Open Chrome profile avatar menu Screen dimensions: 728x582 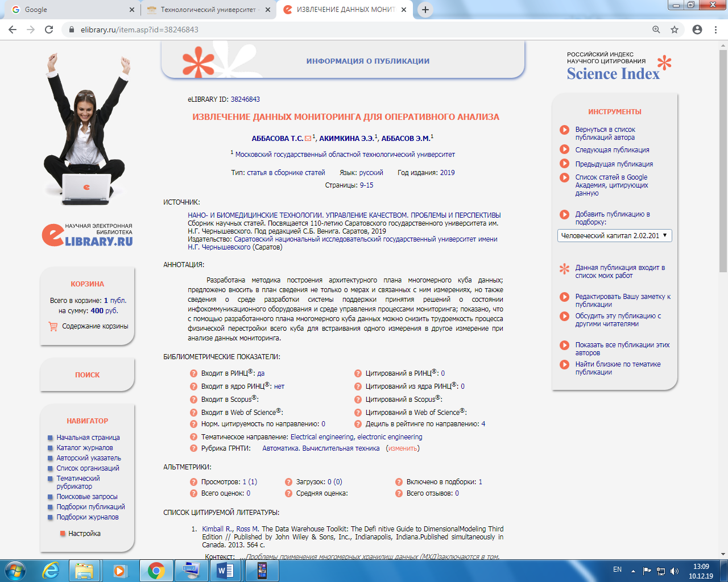(697, 30)
